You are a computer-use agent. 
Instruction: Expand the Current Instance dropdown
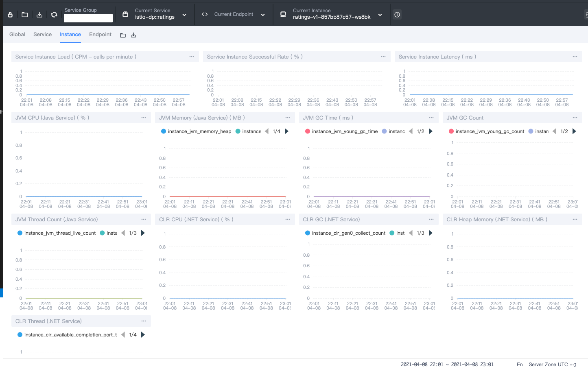[331, 14]
